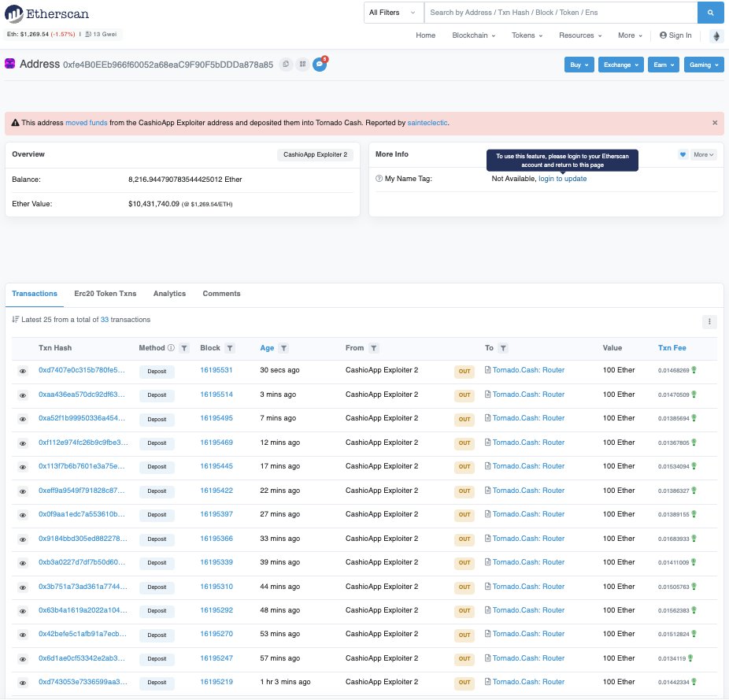Sort by Txn Fee column header
Viewport: 729px width, 700px height.
pyautogui.click(x=672, y=348)
